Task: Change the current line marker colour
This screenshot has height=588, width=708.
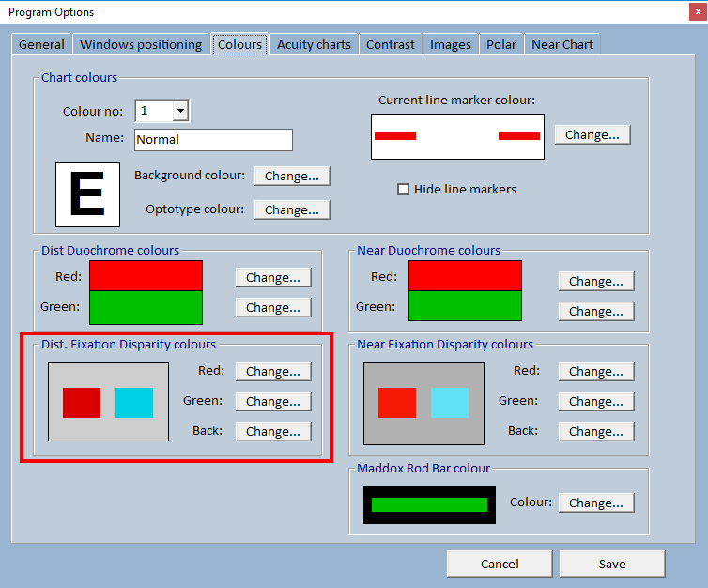Action: [592, 135]
